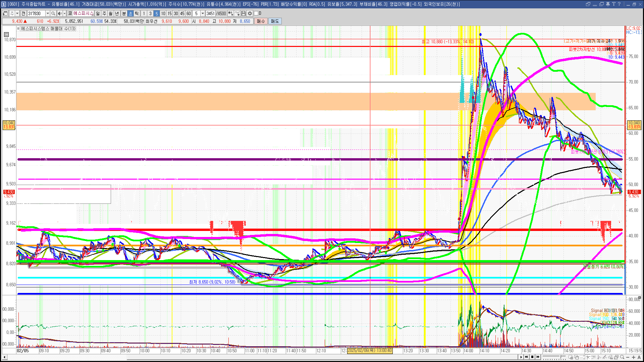Toggle the 초 (seconds) chart period
The width and height of the screenshot is (644, 362).
[130, 13]
